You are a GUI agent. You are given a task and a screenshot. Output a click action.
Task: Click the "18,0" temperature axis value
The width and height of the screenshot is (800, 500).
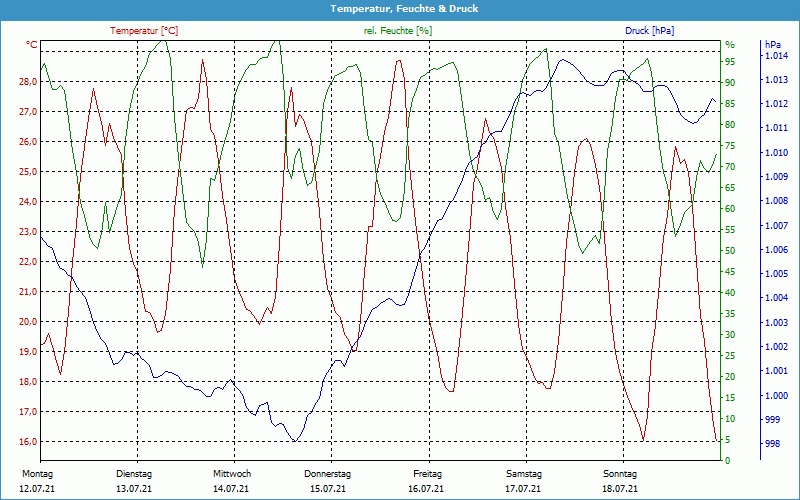point(29,382)
